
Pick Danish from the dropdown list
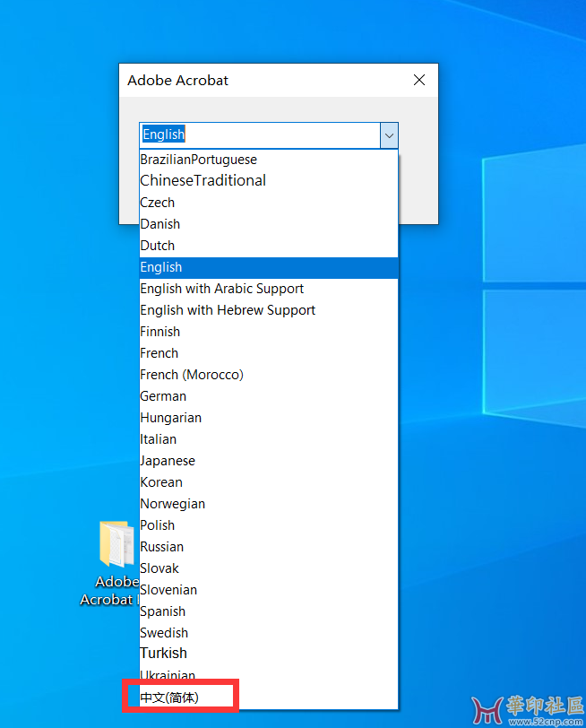269,224
